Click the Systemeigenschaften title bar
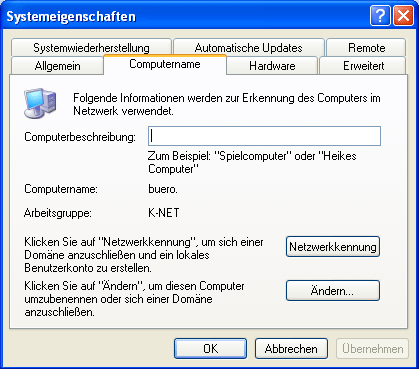 tap(187, 16)
